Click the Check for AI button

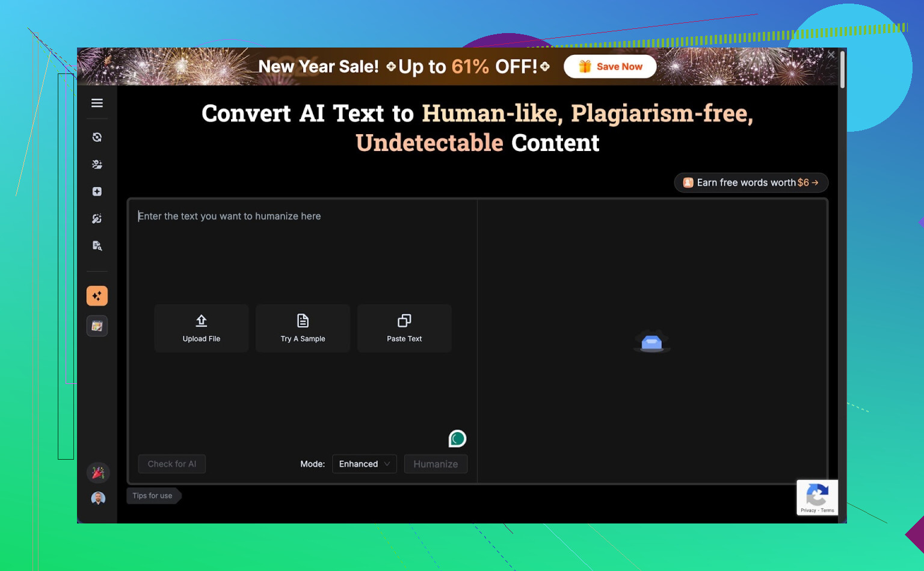pos(172,464)
